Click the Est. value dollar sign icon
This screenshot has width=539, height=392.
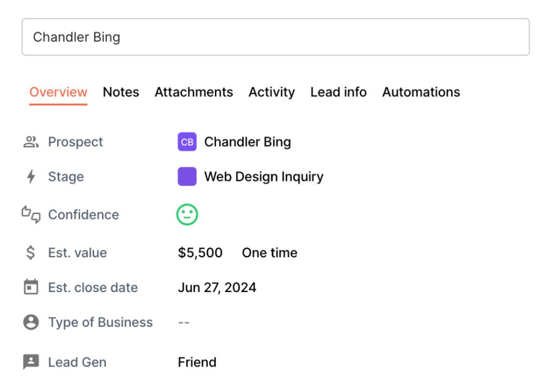click(31, 253)
